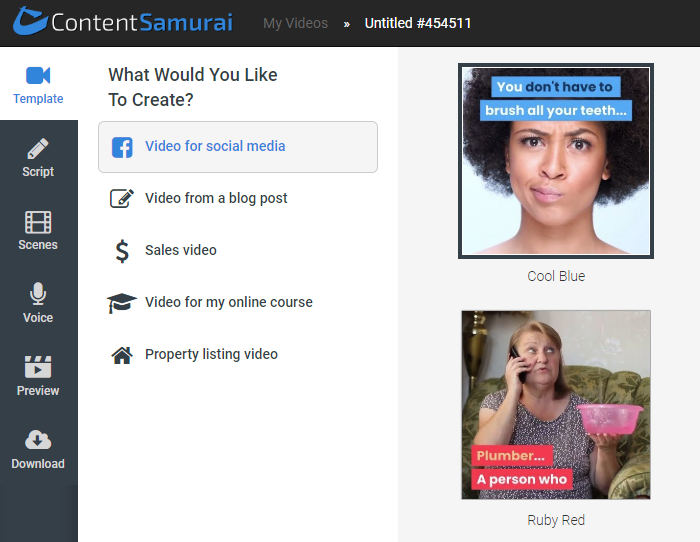
Task: Open the Template step camera icon
Action: pyautogui.click(x=38, y=75)
